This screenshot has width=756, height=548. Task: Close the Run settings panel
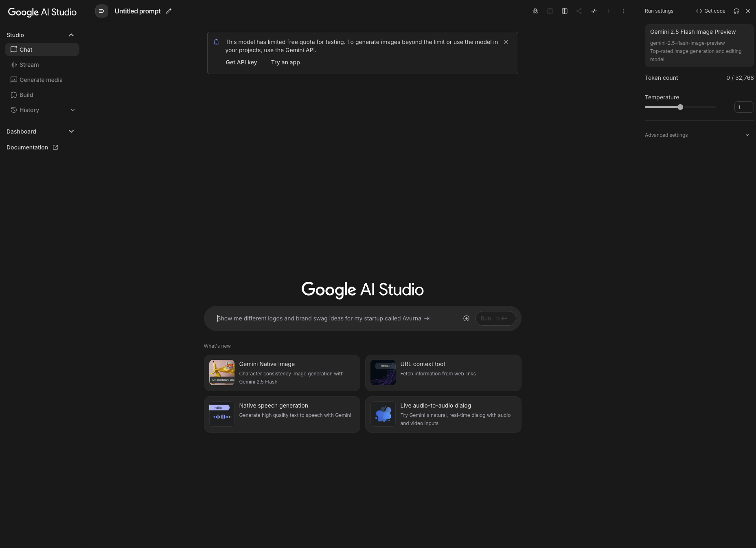point(748,11)
